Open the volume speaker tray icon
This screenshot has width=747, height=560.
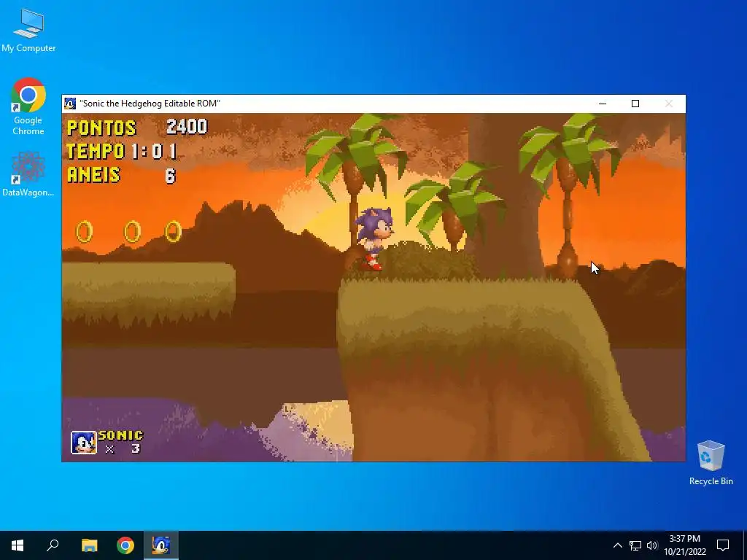(x=652, y=545)
